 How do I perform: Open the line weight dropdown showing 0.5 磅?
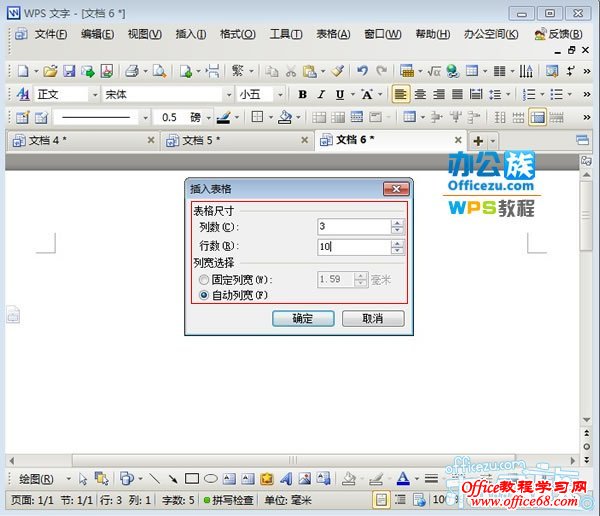209,117
